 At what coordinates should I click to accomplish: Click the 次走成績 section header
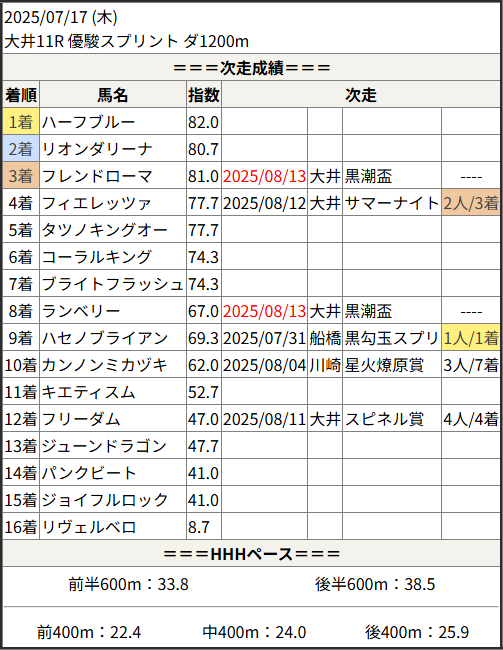pos(251,68)
